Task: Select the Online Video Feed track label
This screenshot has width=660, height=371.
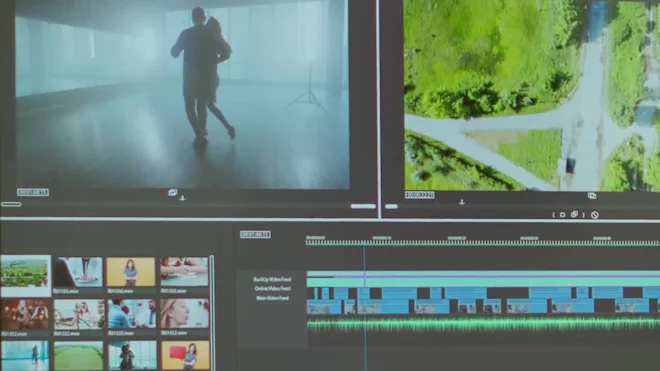Action: click(272, 288)
